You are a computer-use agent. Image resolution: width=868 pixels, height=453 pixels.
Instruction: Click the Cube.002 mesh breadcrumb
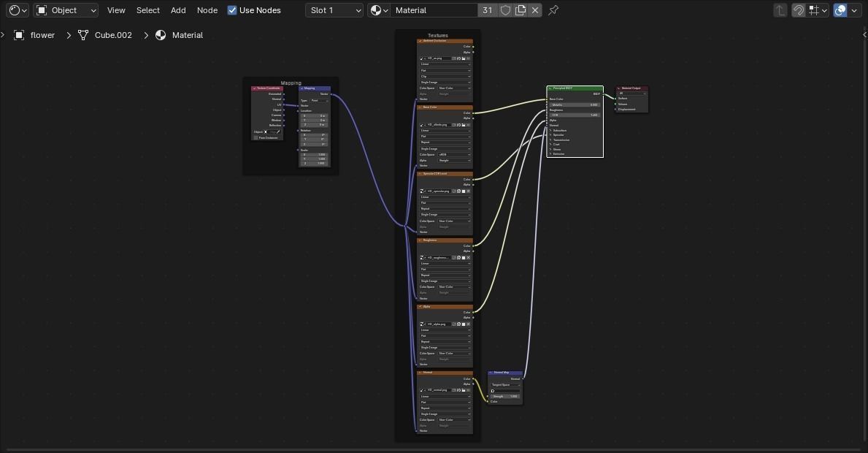113,35
